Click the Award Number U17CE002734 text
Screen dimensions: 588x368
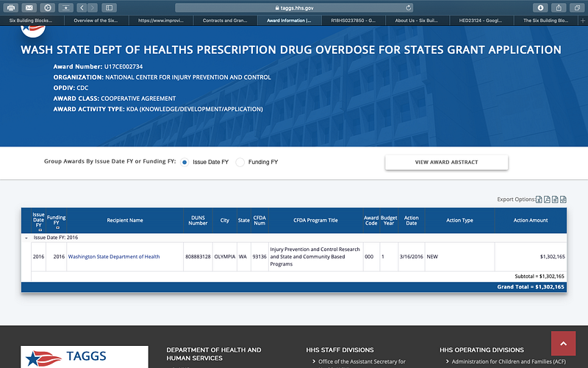click(x=98, y=66)
